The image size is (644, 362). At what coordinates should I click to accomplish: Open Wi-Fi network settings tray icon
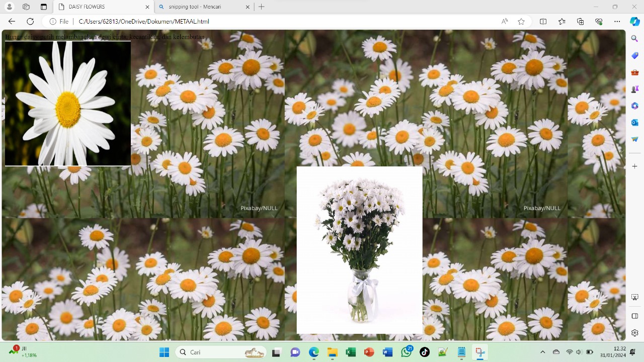[570, 352]
